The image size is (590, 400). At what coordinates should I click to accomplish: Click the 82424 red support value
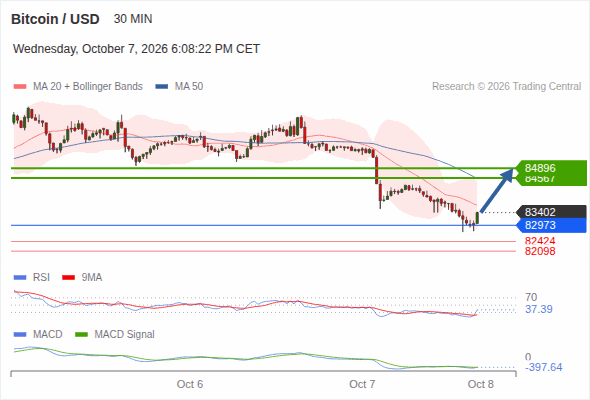click(540, 241)
